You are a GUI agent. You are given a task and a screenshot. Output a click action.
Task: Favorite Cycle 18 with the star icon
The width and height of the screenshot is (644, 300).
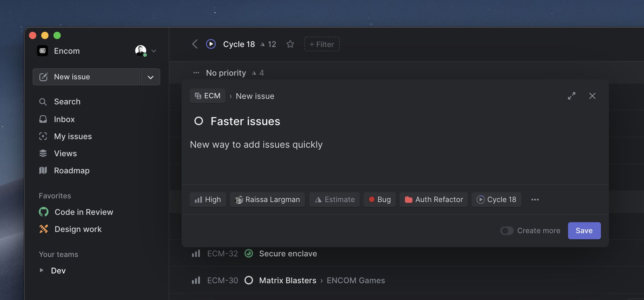coord(290,44)
